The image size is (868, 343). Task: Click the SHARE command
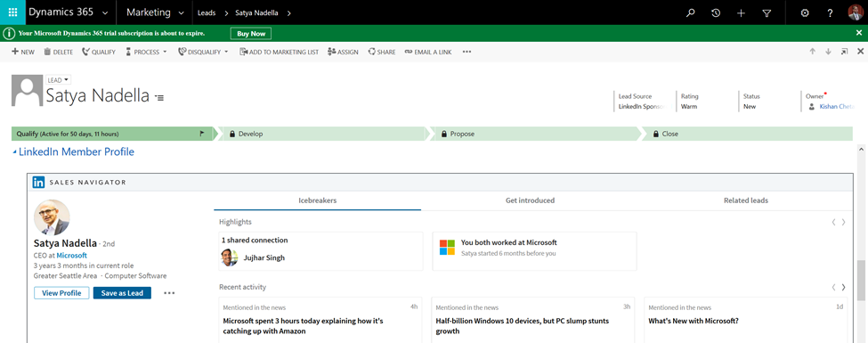(x=381, y=52)
